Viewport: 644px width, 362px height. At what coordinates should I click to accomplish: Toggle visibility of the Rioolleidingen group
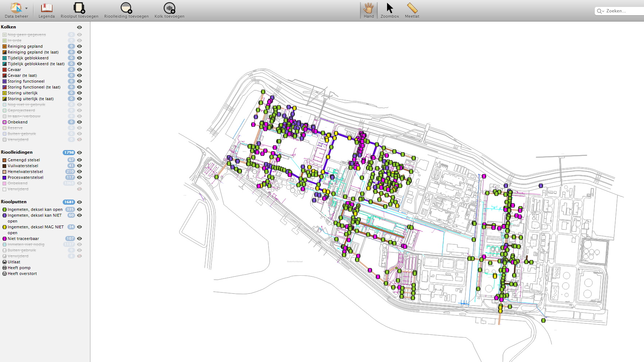pos(79,153)
